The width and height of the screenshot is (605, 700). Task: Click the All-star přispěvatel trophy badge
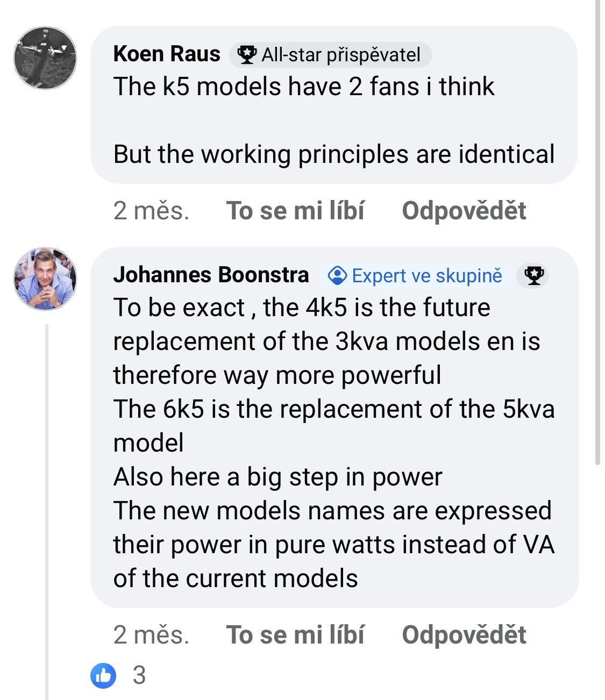coord(331,55)
